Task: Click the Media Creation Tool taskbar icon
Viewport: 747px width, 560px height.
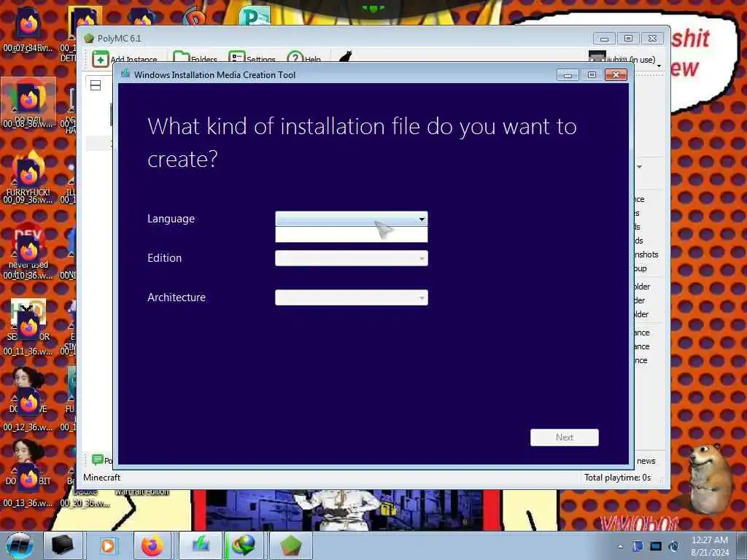Action: point(201,545)
